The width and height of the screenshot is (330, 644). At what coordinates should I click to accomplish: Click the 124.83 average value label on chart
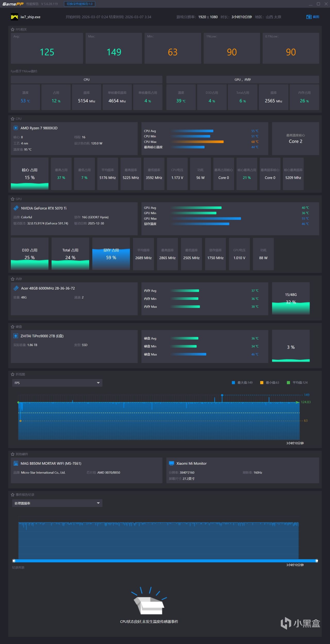pos(306,402)
